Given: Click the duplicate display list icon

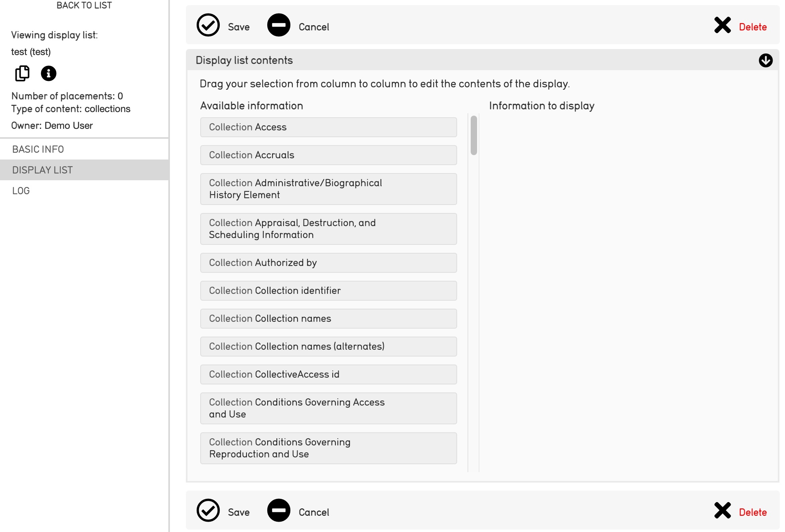Looking at the screenshot, I should (22, 73).
